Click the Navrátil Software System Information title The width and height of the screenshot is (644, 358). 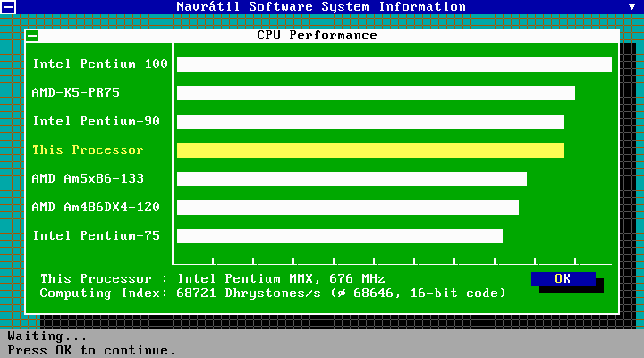tap(321, 6)
